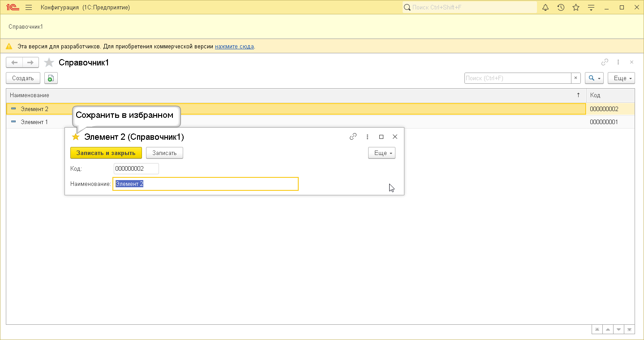
Task: Copy link icon in Элемент 2 dialog
Action: (x=353, y=137)
